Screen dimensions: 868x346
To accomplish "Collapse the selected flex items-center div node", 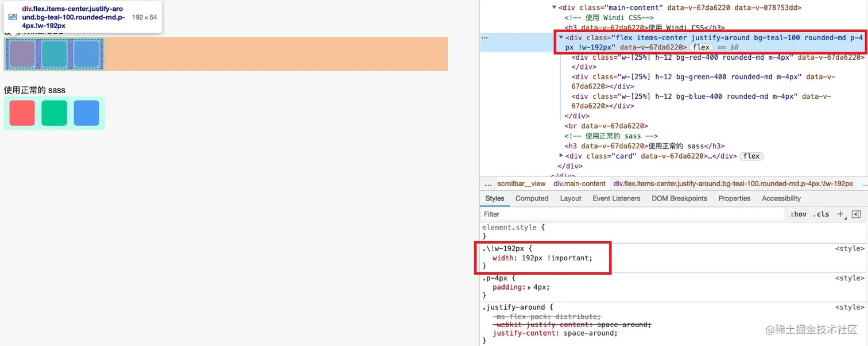I will point(561,37).
